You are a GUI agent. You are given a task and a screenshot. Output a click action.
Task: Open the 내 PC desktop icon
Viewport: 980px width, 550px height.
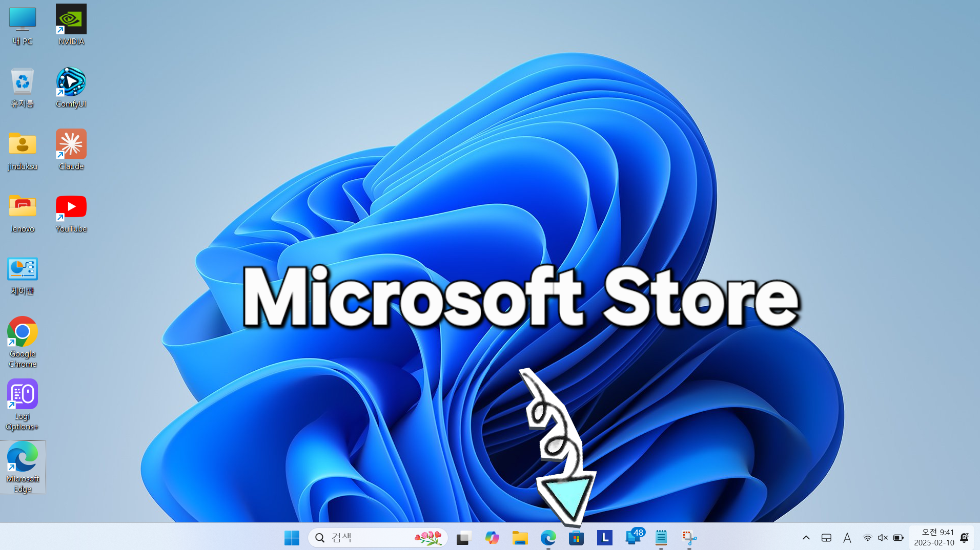click(23, 25)
